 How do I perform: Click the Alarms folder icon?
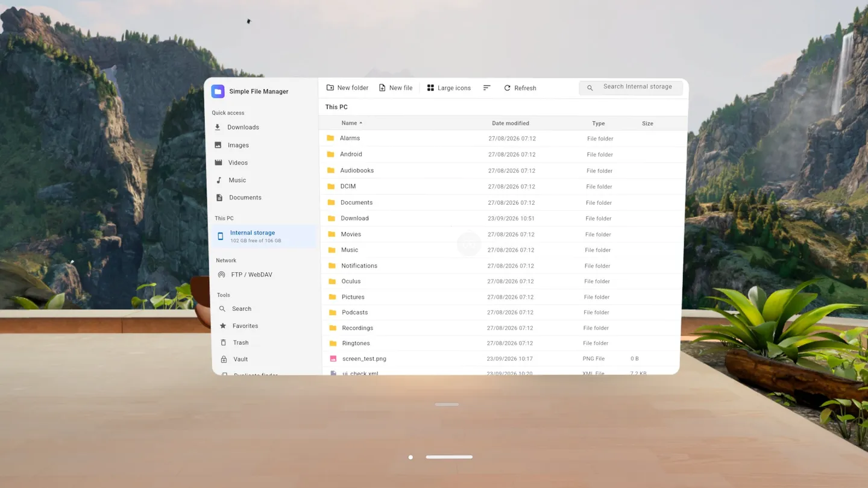point(330,138)
